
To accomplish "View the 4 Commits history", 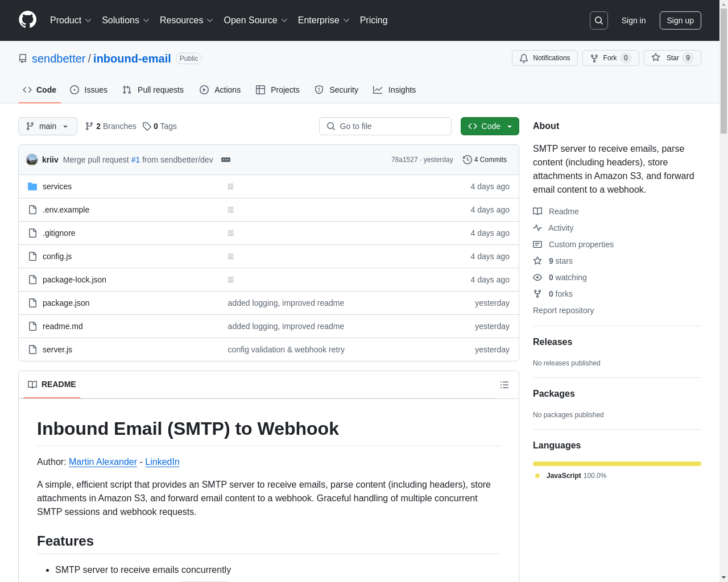I will 485,160.
